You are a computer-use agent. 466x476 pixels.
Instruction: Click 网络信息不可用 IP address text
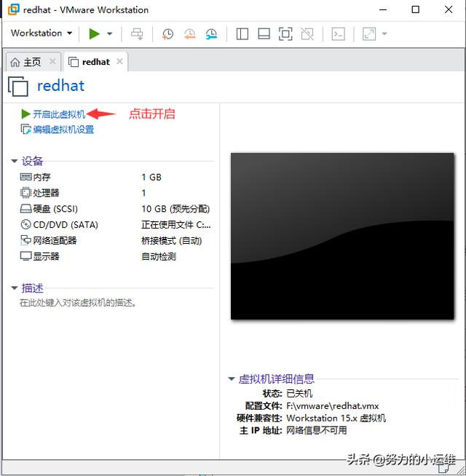pos(316,430)
